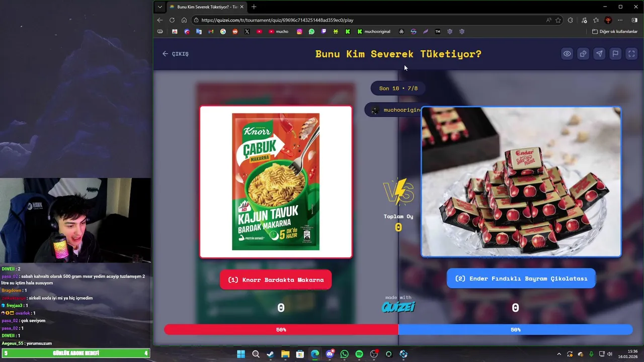Open the 'muchooriginal' Kick bookmark

[374, 32]
